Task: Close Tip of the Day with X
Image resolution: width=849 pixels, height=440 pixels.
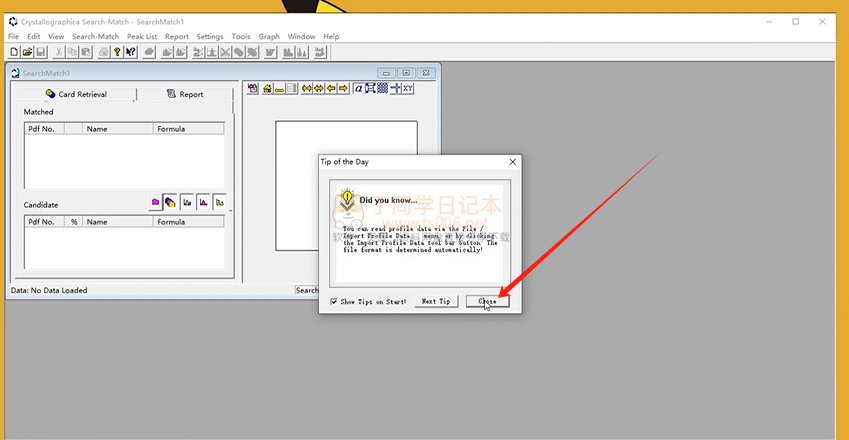Action: coord(513,161)
